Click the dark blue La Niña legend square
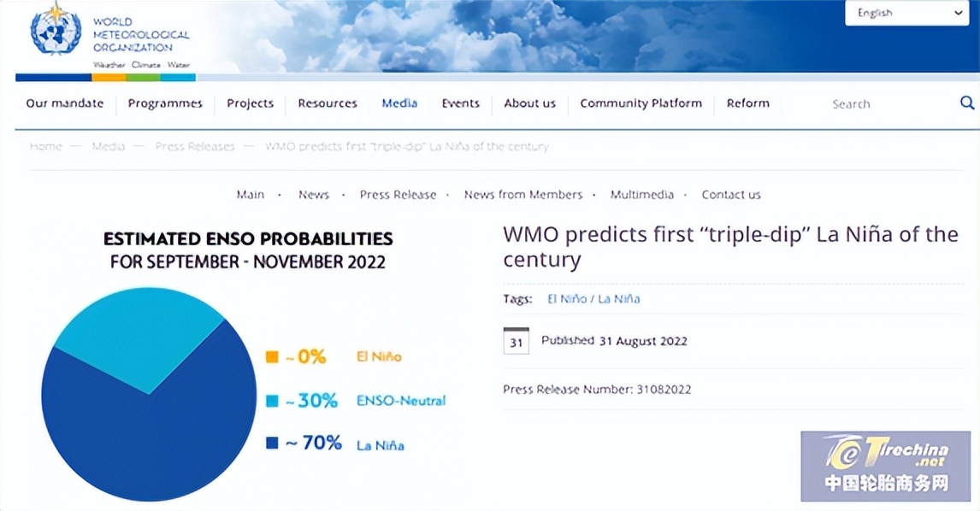Image resolution: width=980 pixels, height=511 pixels. click(x=272, y=443)
